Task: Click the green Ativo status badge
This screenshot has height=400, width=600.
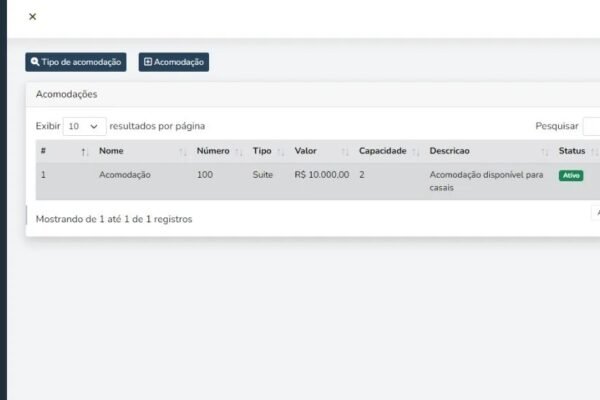Action: [x=571, y=175]
